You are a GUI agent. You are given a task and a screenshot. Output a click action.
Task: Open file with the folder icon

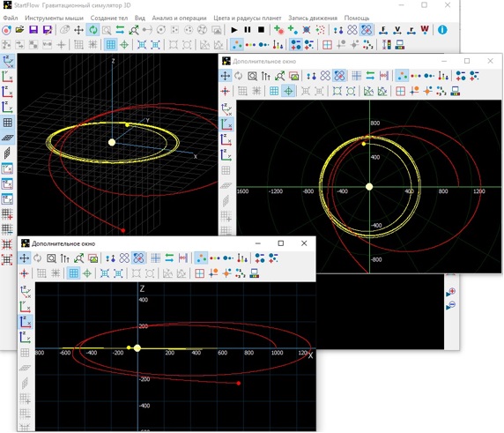tap(19, 30)
